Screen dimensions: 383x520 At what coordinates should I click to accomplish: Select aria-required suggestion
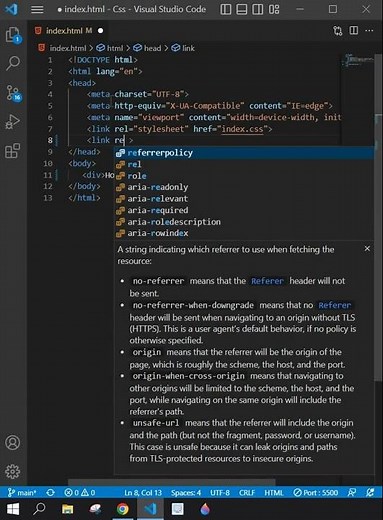244,210
